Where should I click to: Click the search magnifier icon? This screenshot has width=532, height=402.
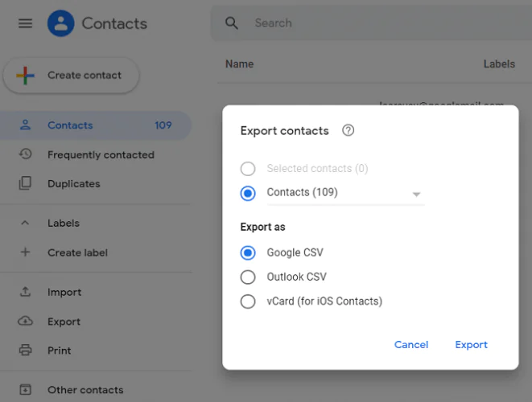tap(232, 23)
